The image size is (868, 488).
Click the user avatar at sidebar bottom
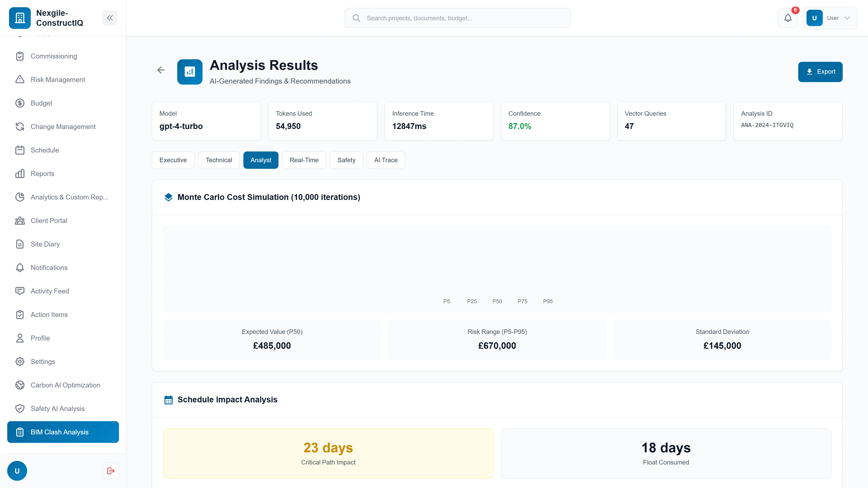(x=17, y=471)
